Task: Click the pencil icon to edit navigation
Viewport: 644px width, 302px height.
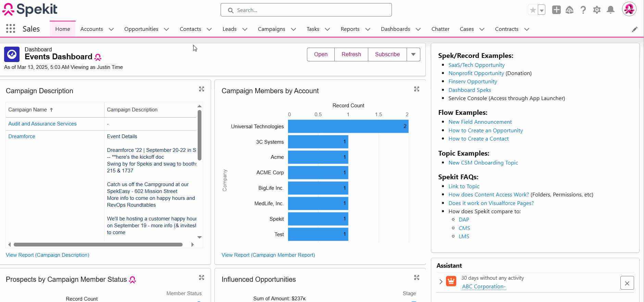Action: [x=635, y=29]
